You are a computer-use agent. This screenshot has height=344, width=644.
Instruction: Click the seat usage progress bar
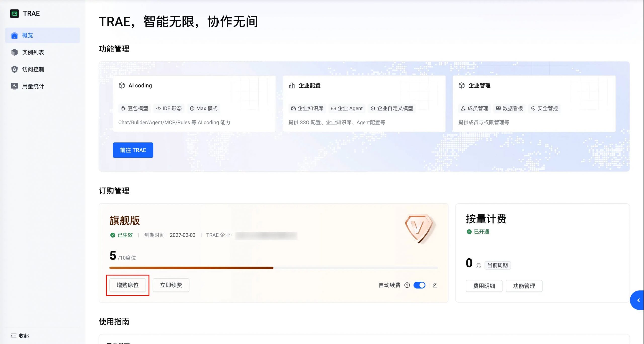[273, 268]
